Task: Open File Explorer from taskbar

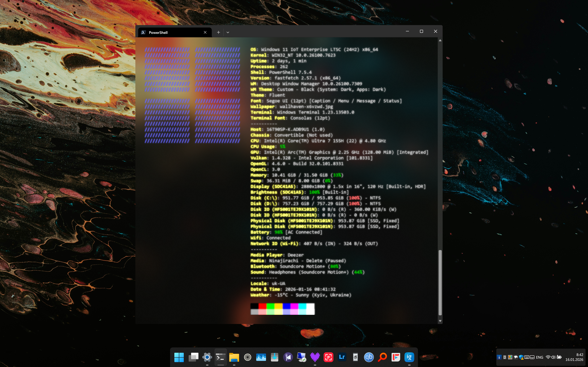Action: click(x=234, y=357)
